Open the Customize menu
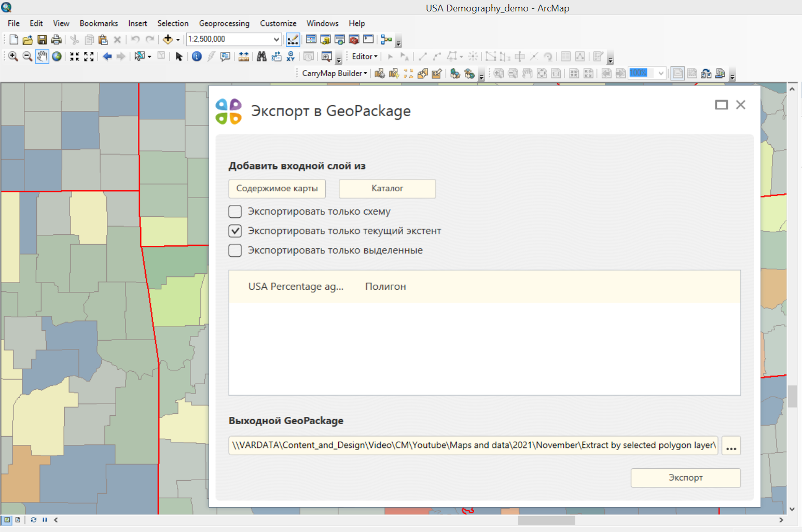This screenshot has height=532, width=802. tap(278, 23)
